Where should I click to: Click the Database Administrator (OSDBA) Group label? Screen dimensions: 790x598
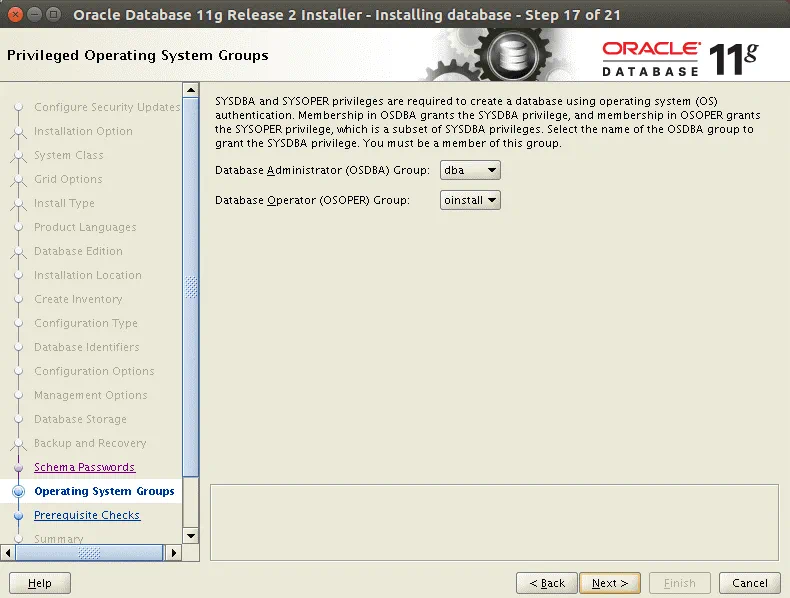click(x=322, y=170)
